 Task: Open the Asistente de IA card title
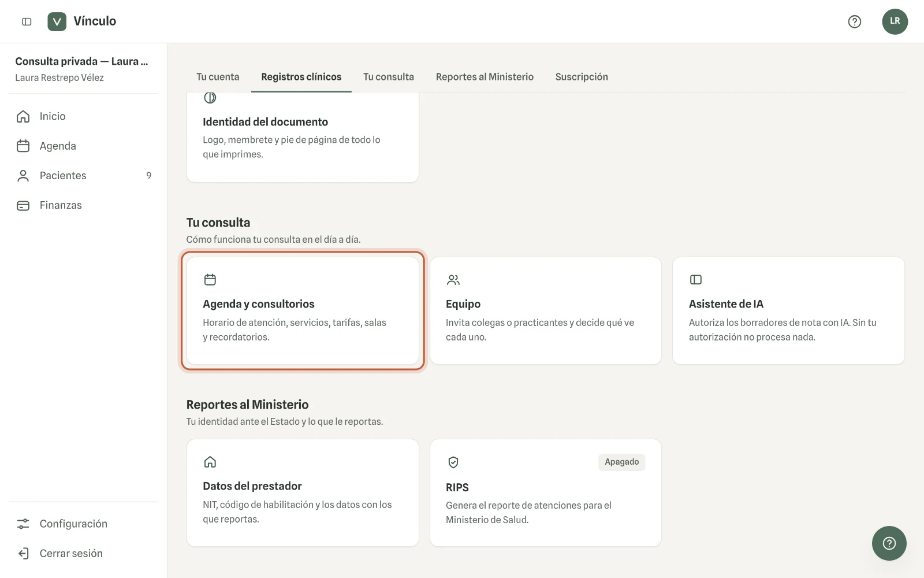(726, 304)
